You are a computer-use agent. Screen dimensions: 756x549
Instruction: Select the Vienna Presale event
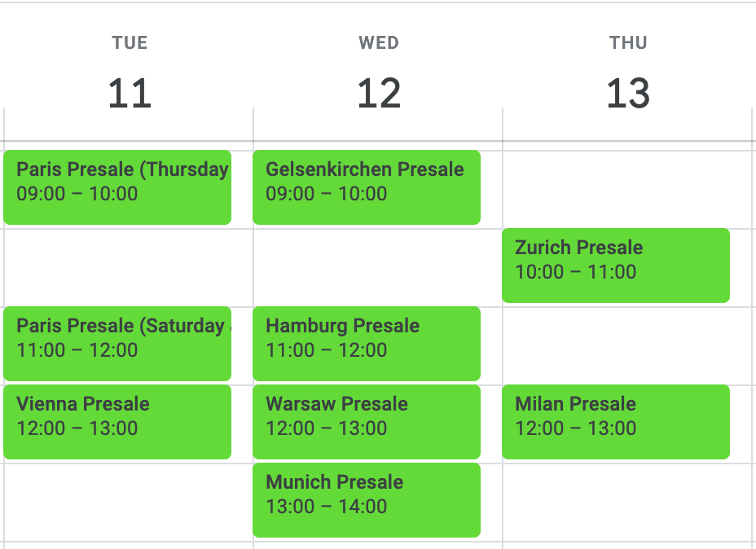coord(117,421)
